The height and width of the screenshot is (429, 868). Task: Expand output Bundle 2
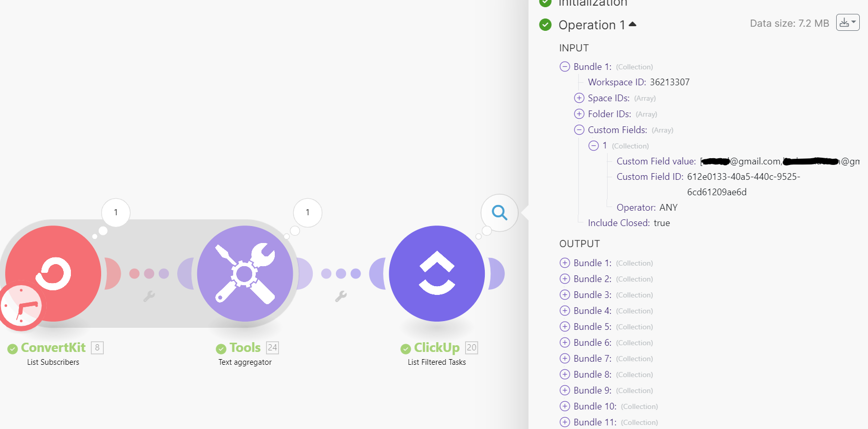(x=565, y=278)
